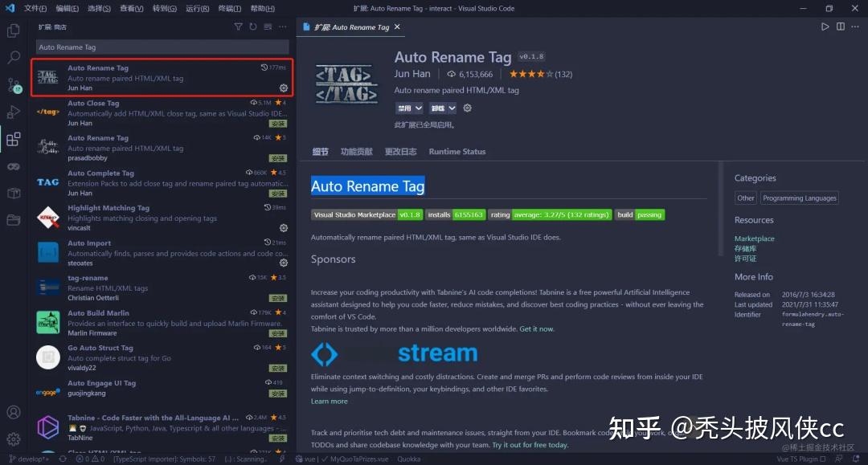Select the Extensions view icon
This screenshot has width=868, height=465.
(x=14, y=139)
